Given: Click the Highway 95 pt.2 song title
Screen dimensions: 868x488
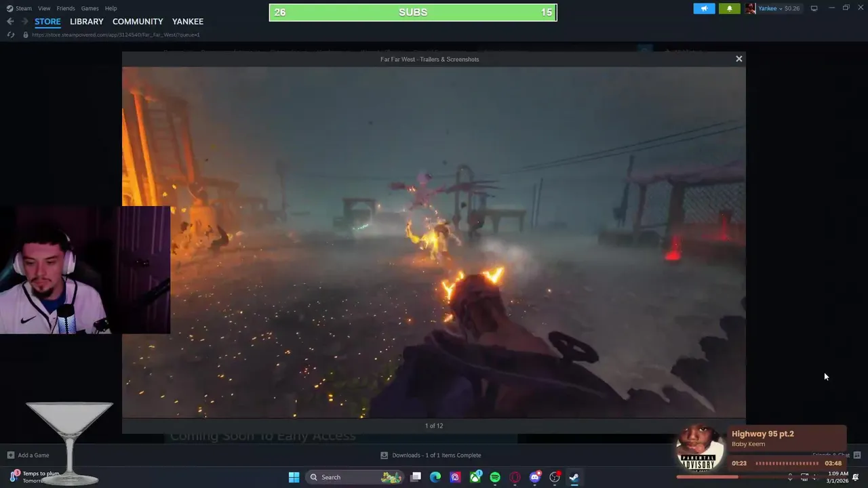Looking at the screenshot, I should (x=762, y=434).
